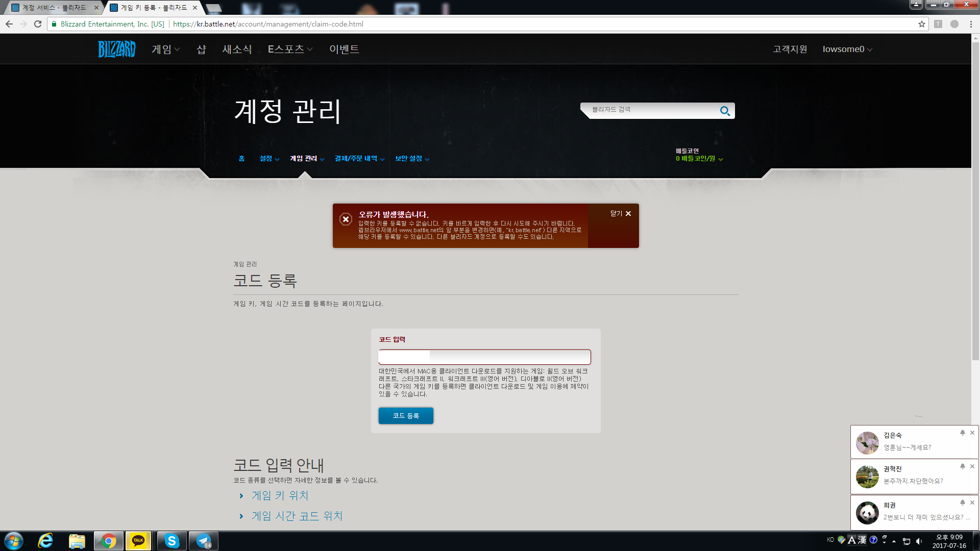Viewport: 980px width, 551px height.
Task: Expand the 게임 키 위치 section
Action: pos(280,495)
